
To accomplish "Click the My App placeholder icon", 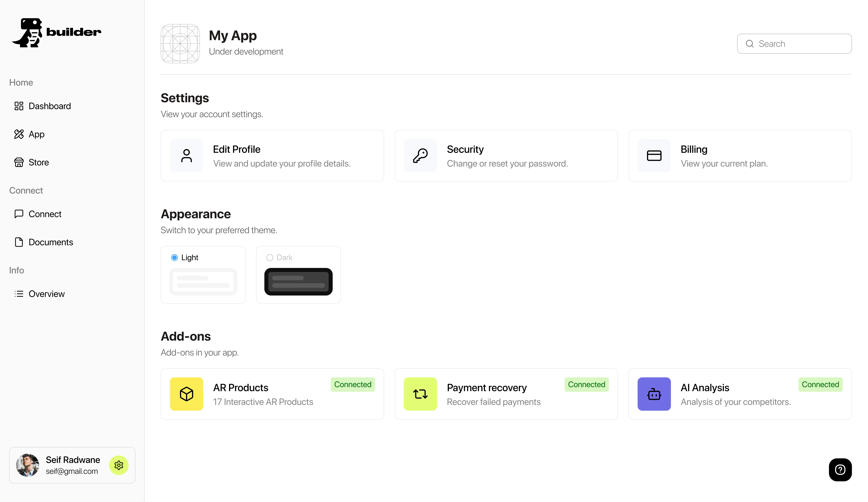I will tap(180, 44).
